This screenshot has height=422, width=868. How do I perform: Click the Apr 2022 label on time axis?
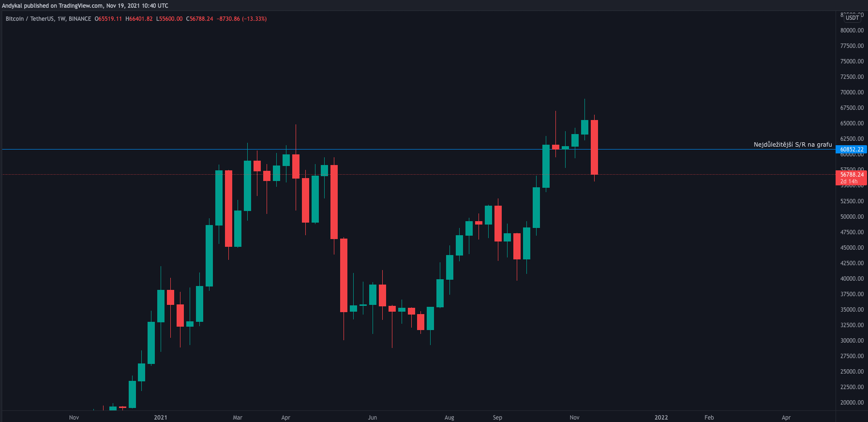pyautogui.click(x=786, y=417)
